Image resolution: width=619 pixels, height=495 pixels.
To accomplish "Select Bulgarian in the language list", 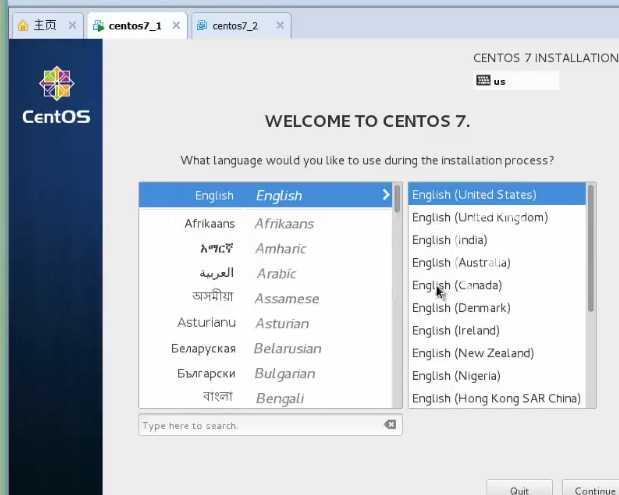I will click(266, 373).
